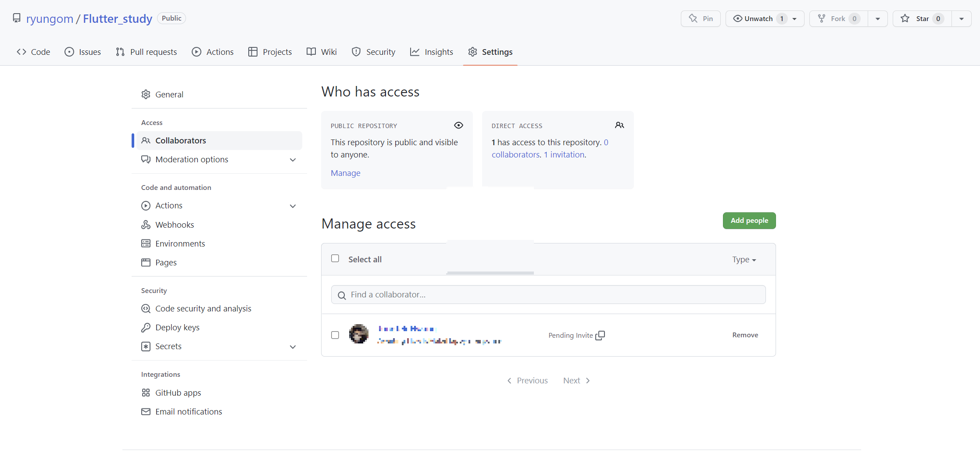
Task: Open Code security and analysis settings
Action: coord(219,308)
